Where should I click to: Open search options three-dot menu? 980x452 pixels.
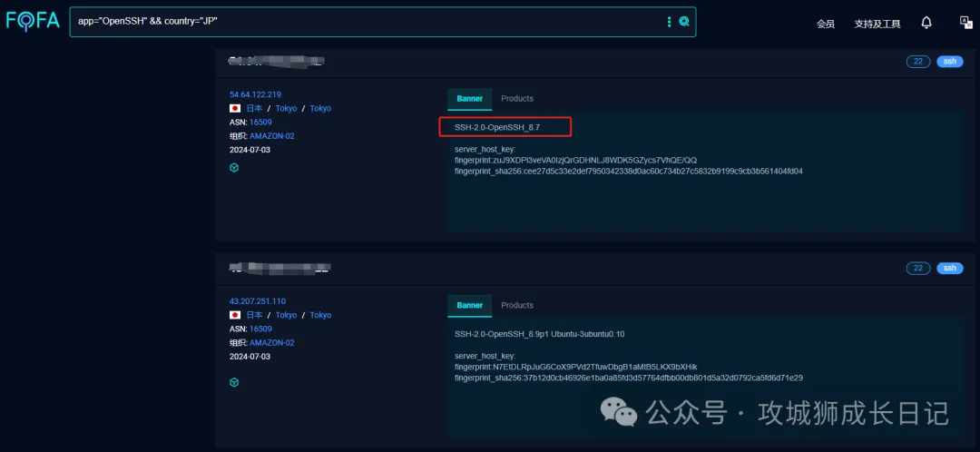pos(670,22)
